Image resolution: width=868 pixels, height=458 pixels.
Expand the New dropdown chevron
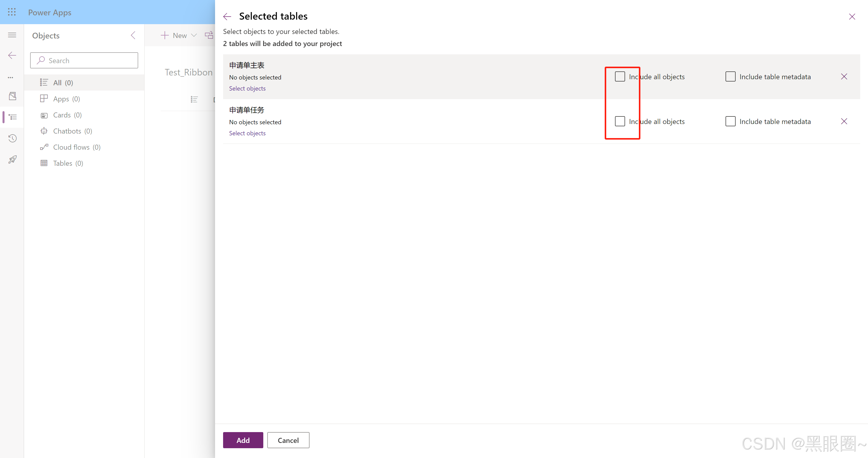(x=194, y=35)
